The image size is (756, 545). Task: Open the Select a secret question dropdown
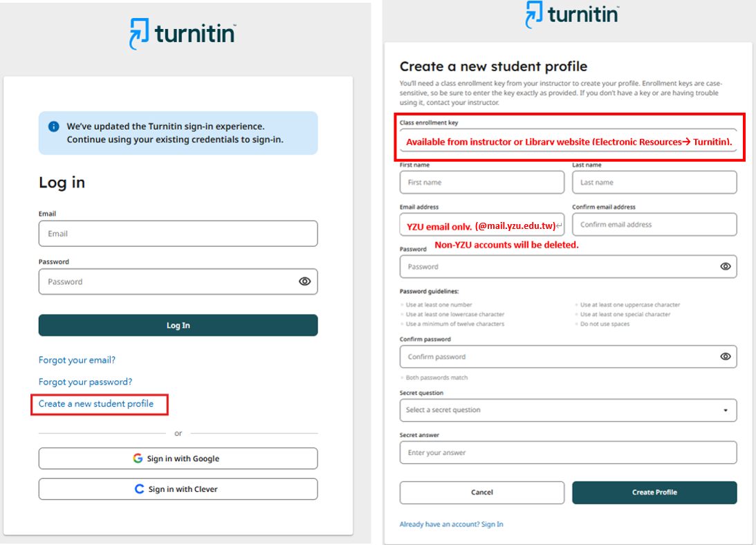[568, 410]
